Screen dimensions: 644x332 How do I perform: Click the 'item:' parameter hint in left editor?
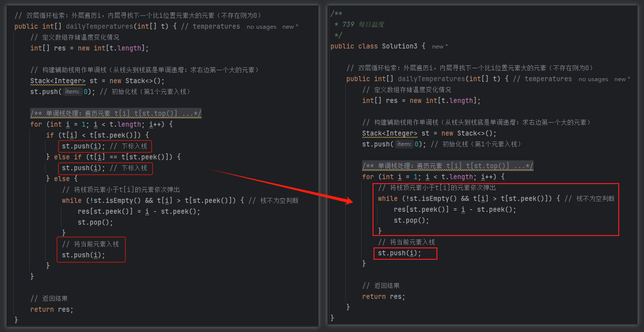click(x=72, y=92)
